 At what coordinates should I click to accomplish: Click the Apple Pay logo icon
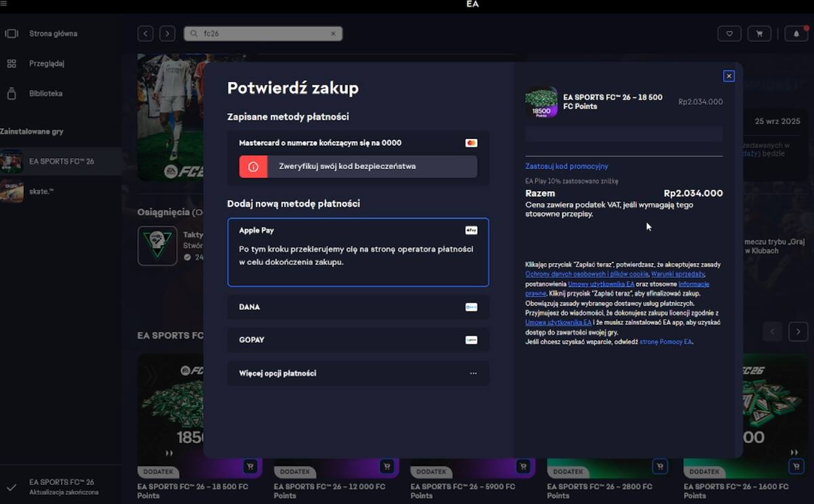pyautogui.click(x=471, y=231)
